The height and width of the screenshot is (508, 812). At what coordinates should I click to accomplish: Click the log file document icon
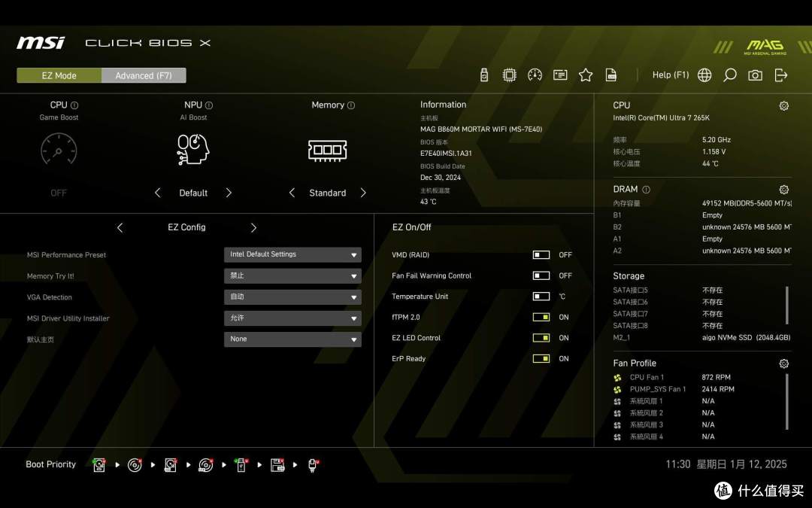(611, 75)
